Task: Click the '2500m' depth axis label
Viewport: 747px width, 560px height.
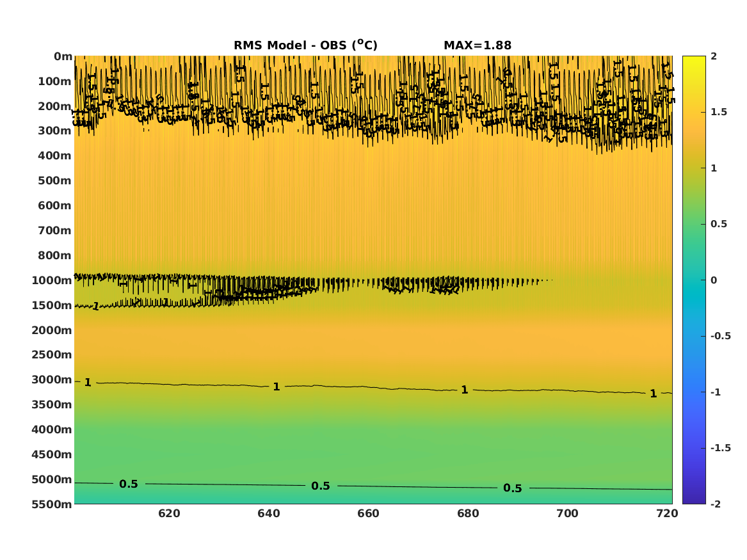Action: pos(52,355)
